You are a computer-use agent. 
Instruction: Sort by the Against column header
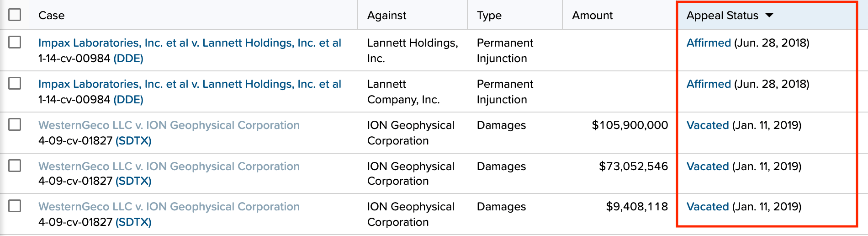[386, 16]
